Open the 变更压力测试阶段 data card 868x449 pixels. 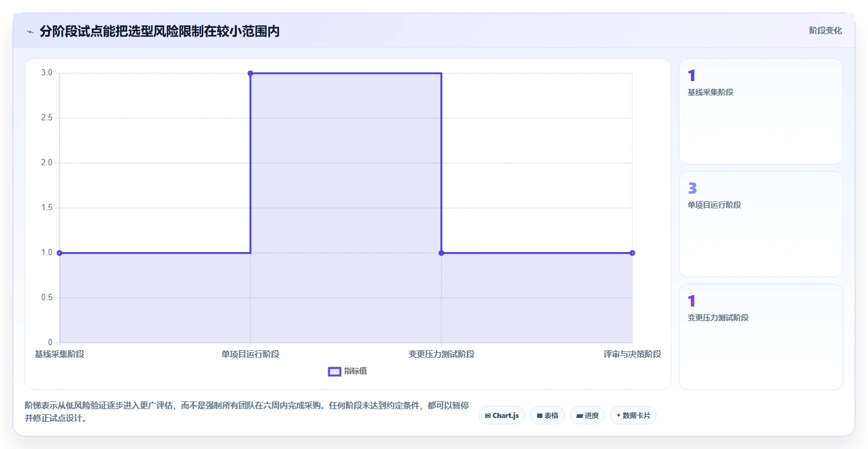[761, 337]
